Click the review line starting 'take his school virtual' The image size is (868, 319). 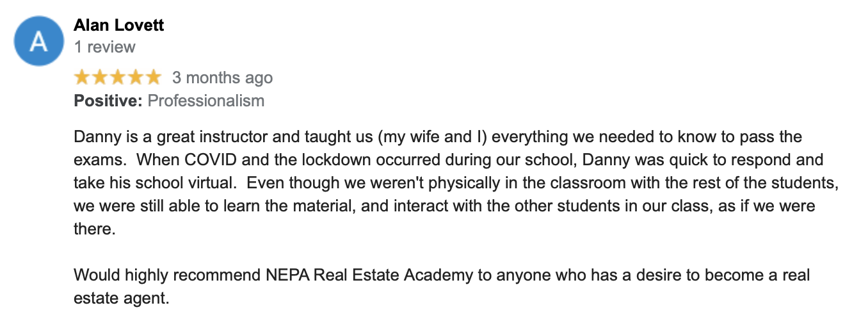tap(456, 183)
